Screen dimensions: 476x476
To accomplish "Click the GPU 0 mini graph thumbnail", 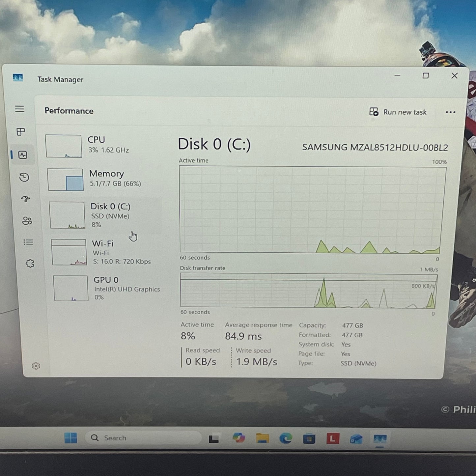I will (x=70, y=289).
